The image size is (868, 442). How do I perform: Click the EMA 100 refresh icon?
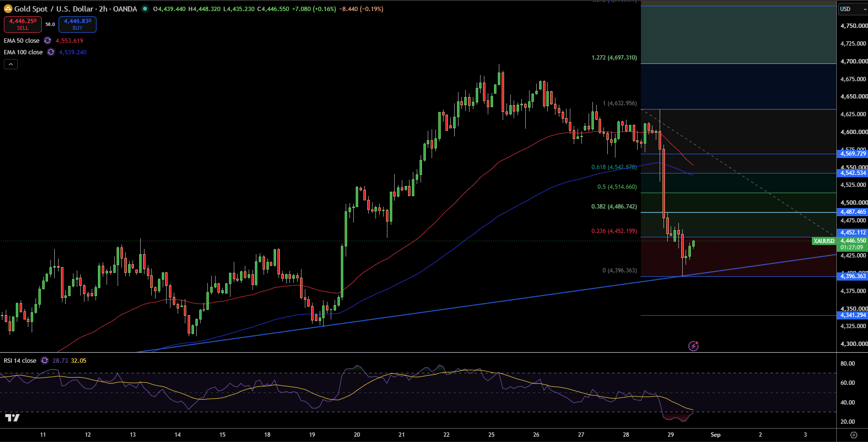(x=51, y=52)
